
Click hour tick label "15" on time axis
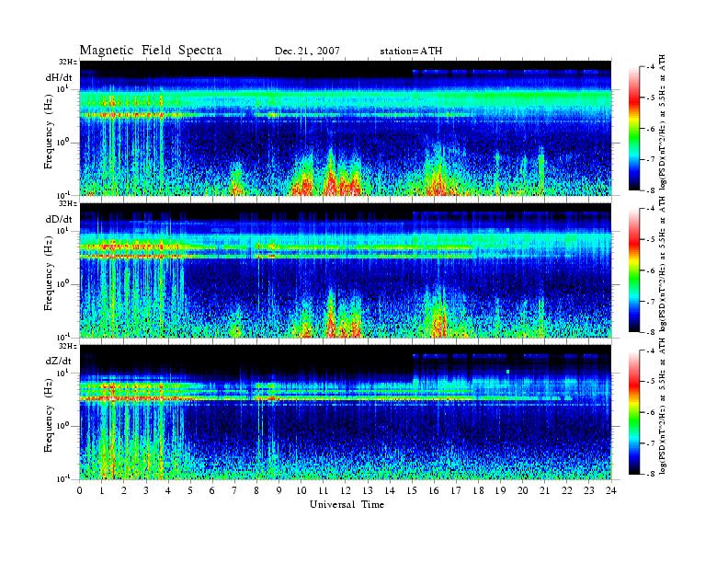[412, 490]
